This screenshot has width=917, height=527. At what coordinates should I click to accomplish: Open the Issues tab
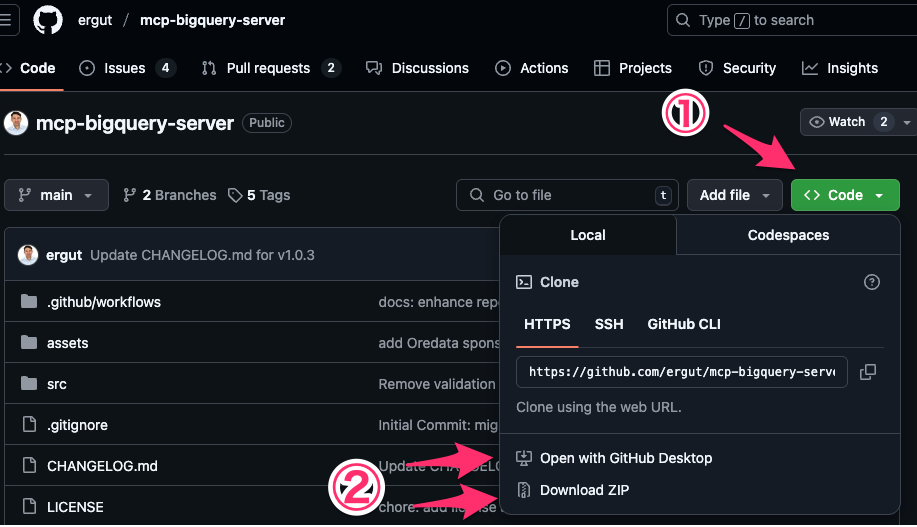tap(127, 68)
